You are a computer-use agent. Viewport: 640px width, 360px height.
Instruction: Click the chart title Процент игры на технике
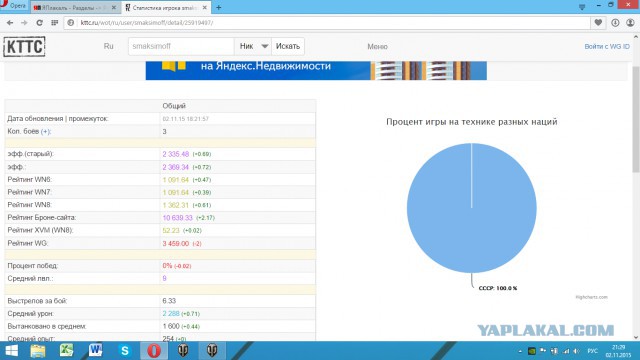pyautogui.click(x=471, y=122)
